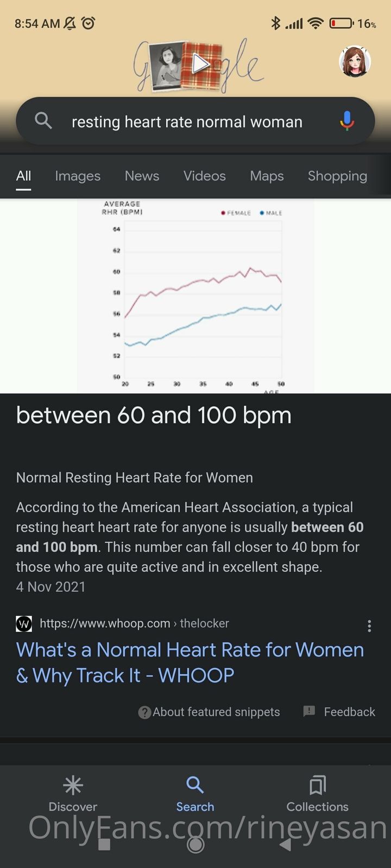Tap the Feedback flag icon

(x=310, y=711)
